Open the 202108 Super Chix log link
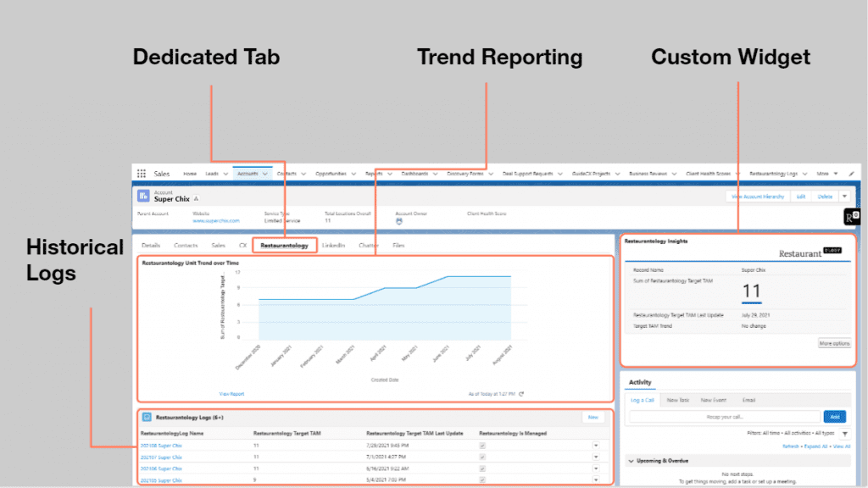This screenshot has height=488, width=868. point(161,446)
